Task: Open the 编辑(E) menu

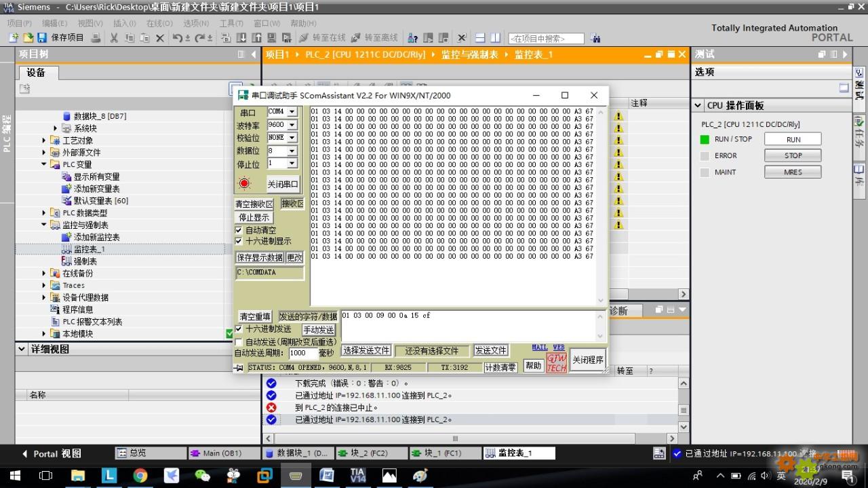Action: pyautogui.click(x=55, y=23)
